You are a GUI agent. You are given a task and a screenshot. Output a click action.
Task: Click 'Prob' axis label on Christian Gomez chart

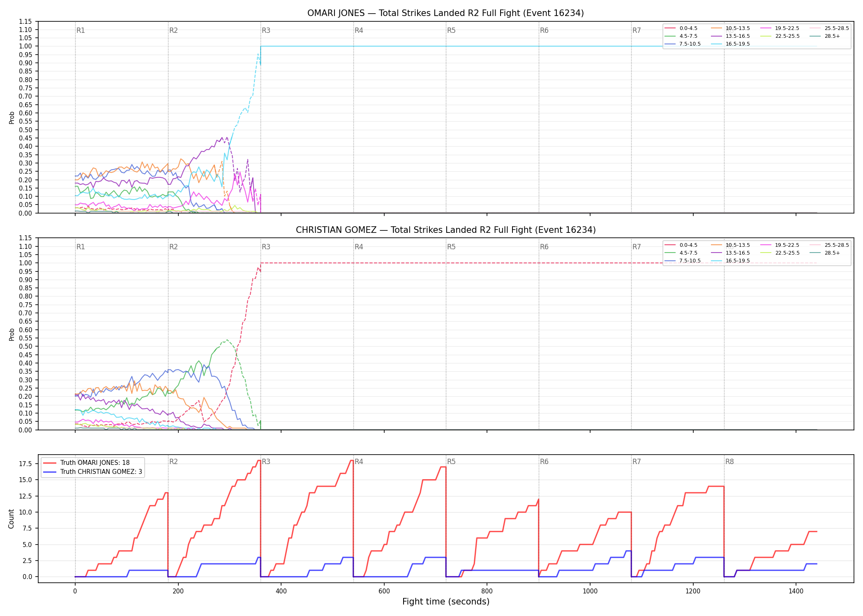(12, 334)
